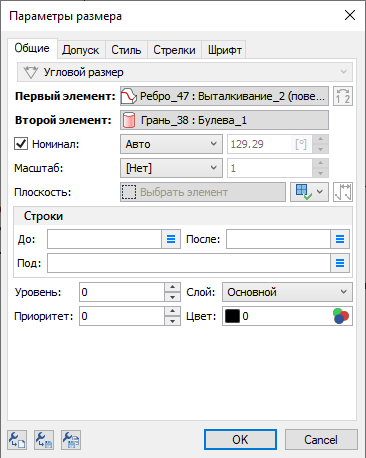
Task: Click third wrench save-all parameters icon
Action: click(x=71, y=440)
